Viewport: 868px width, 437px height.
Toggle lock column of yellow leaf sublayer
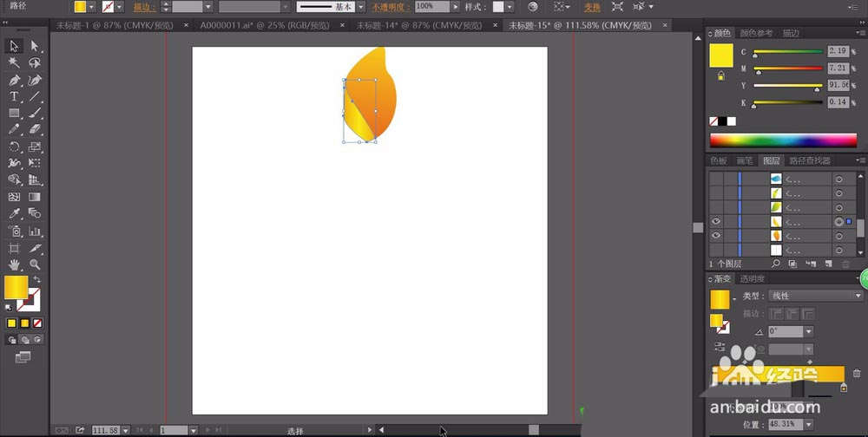coord(730,221)
